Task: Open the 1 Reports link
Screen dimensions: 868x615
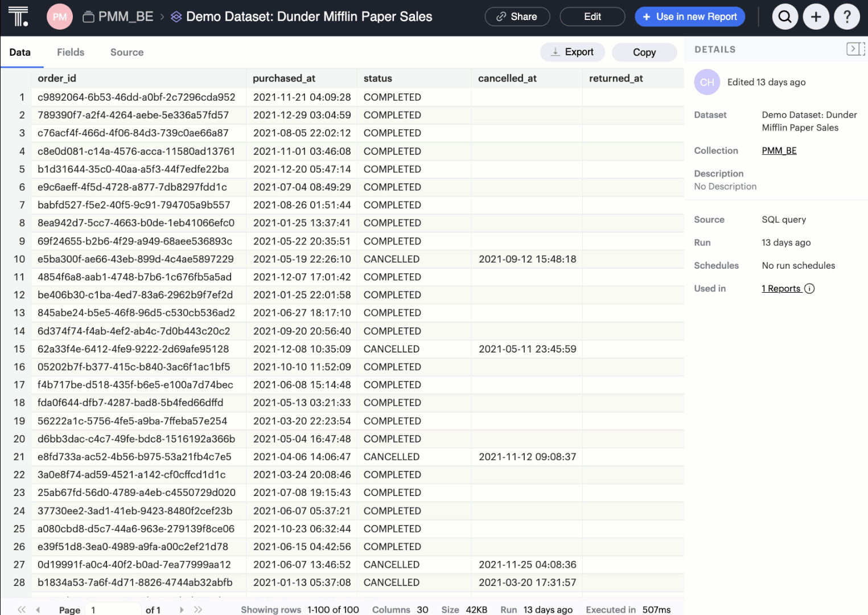Action: (x=781, y=289)
